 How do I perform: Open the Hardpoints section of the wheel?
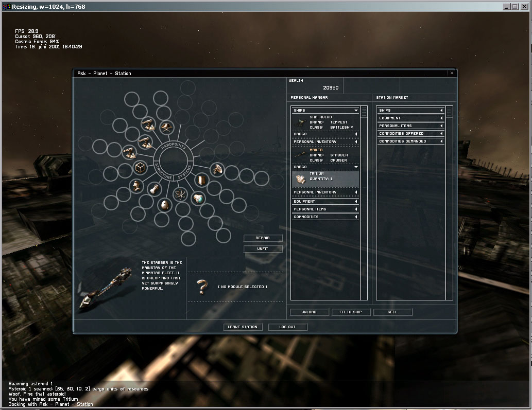[x=174, y=146]
